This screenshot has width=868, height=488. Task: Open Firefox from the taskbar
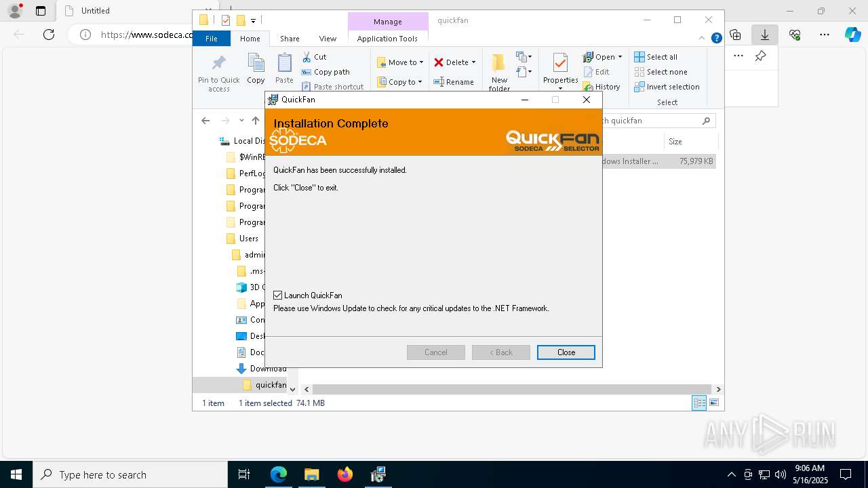point(345,474)
